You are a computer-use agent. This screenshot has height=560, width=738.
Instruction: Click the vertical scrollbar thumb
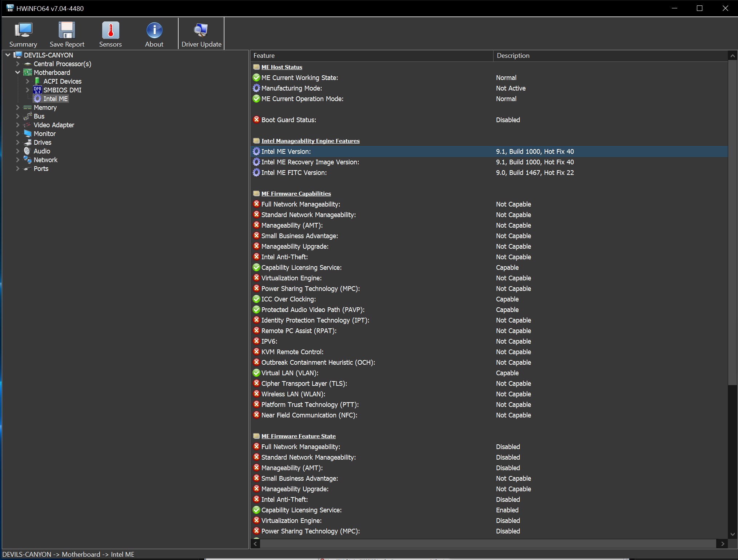733,223
